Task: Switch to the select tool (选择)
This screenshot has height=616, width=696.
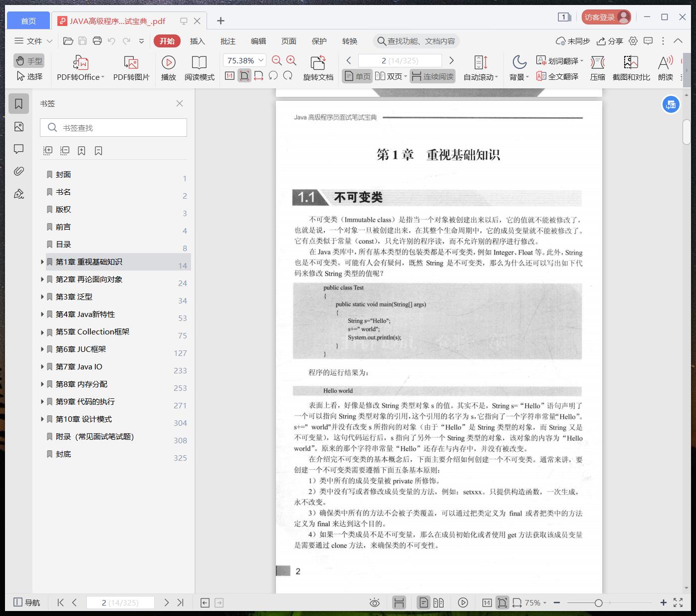Action: (29, 76)
